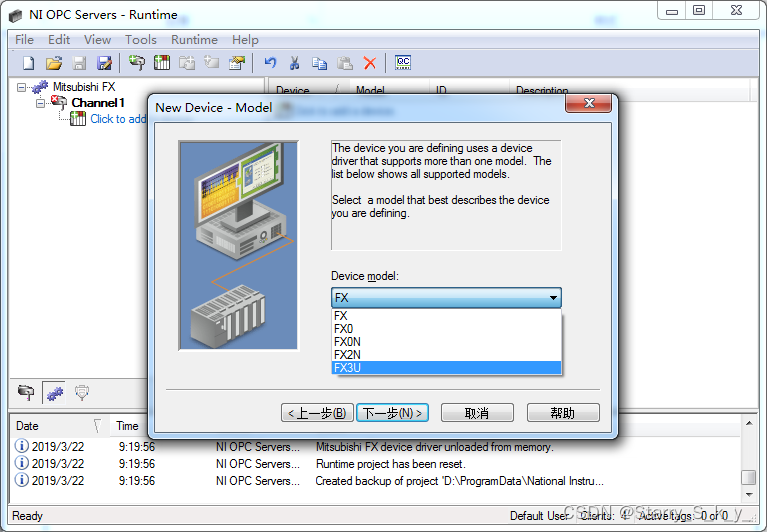Open the Edit menu

(59, 40)
